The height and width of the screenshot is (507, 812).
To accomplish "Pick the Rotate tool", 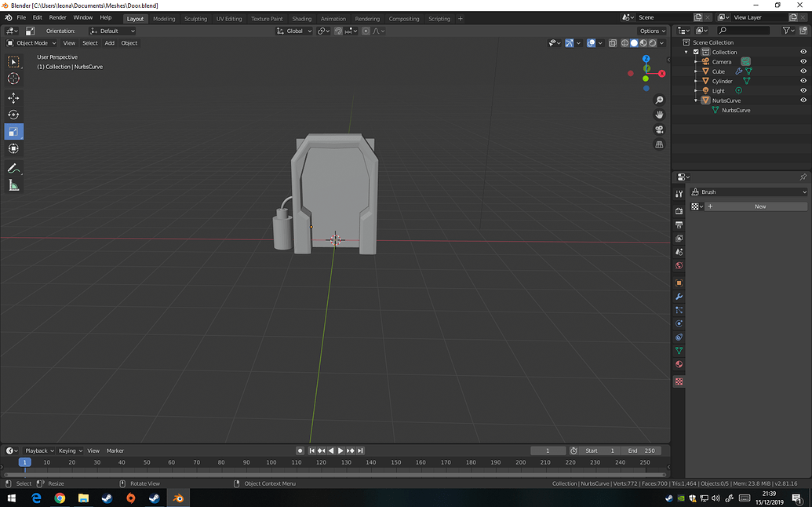I will click(x=14, y=115).
